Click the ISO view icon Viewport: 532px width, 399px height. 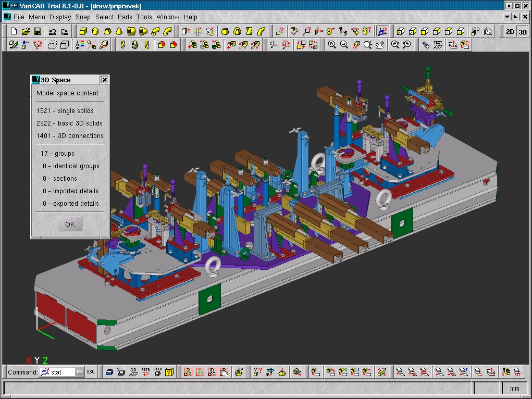476,31
